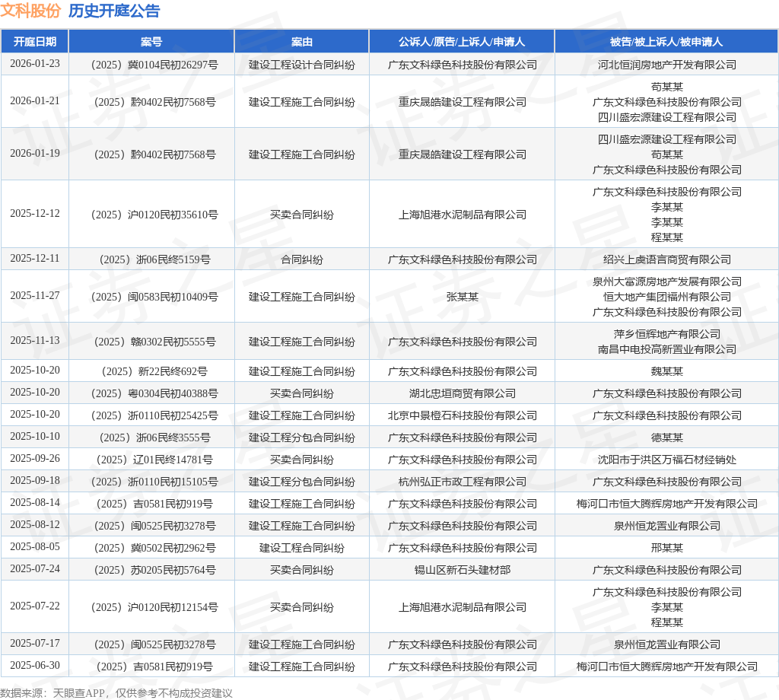Click defendant 泉州大富源房地产发展有限公司

pyautogui.click(x=666, y=282)
